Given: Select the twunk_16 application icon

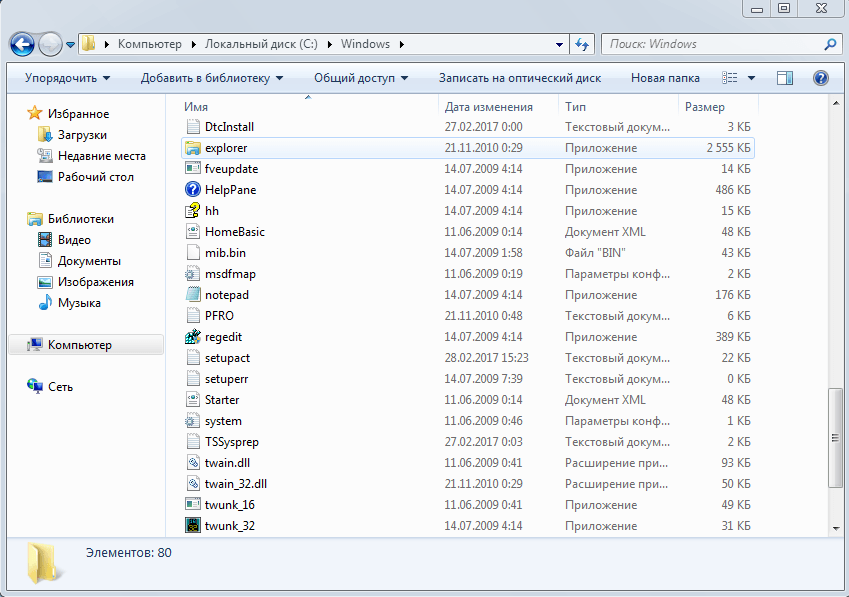Looking at the screenshot, I should coord(193,504).
